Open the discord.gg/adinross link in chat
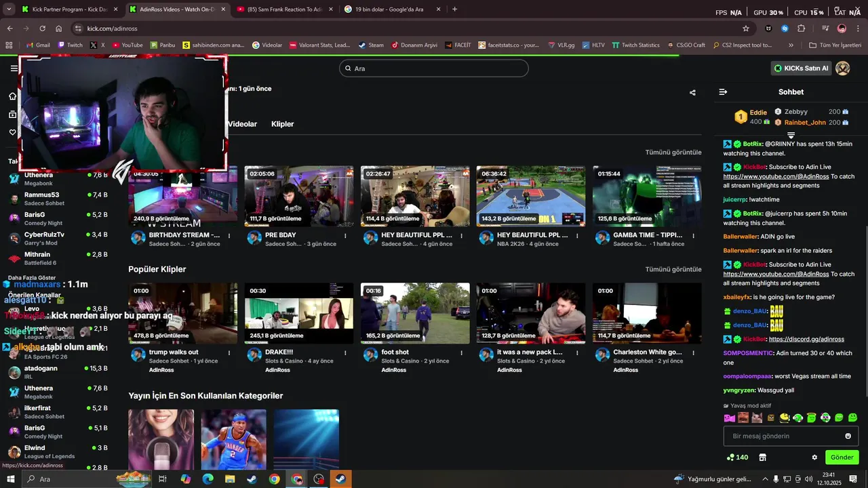The width and height of the screenshot is (868, 488). click(x=806, y=340)
